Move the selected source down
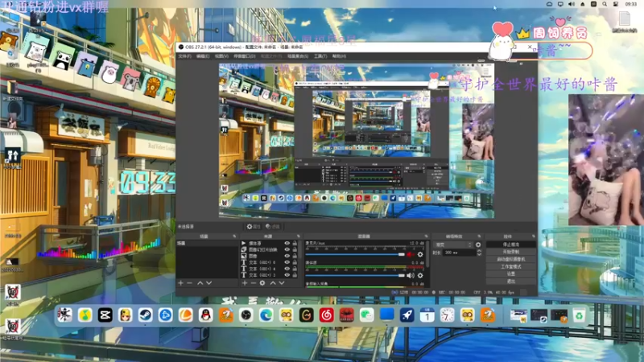 coord(282,283)
